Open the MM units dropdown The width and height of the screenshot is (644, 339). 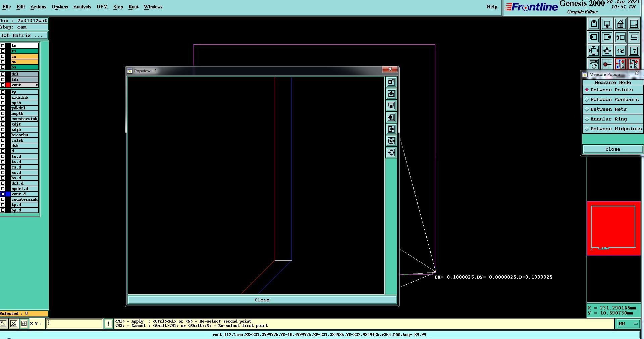pos(628,324)
